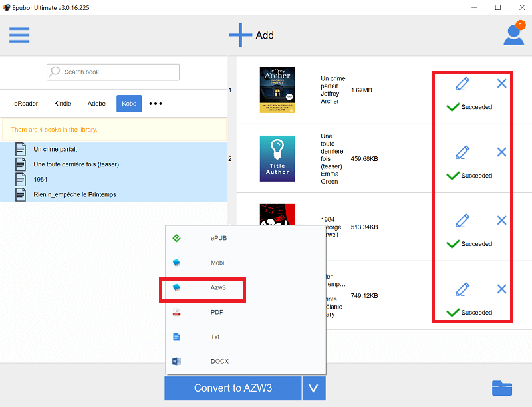Click the 749.12KB file size
This screenshot has height=407, width=532.
(364, 296)
